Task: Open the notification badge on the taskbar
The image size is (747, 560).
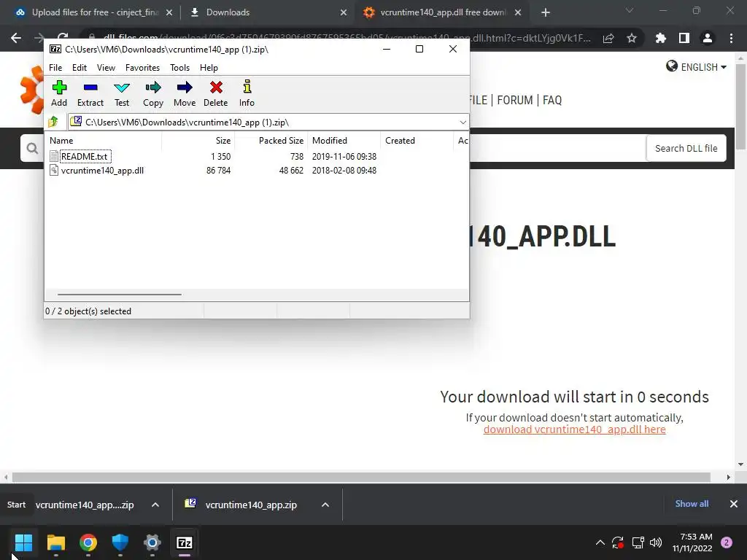Action: coord(727,542)
